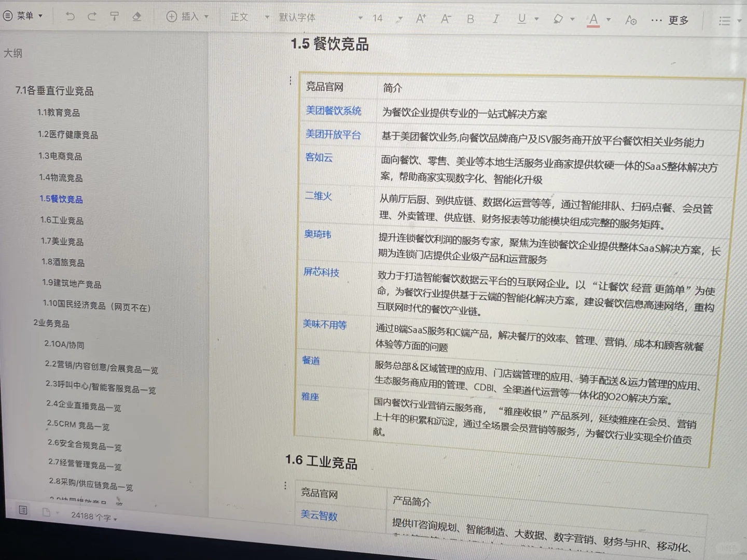Toggle bold formatting
747x560 pixels.
471,19
